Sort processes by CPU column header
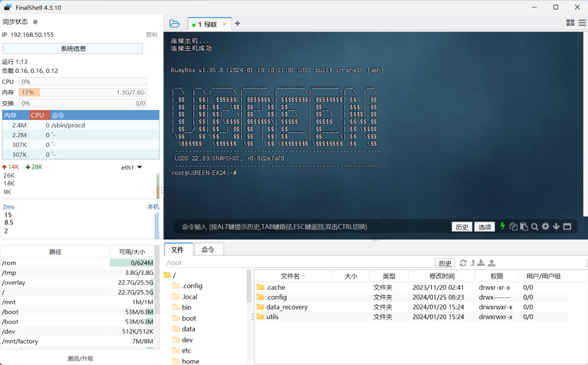 click(38, 115)
